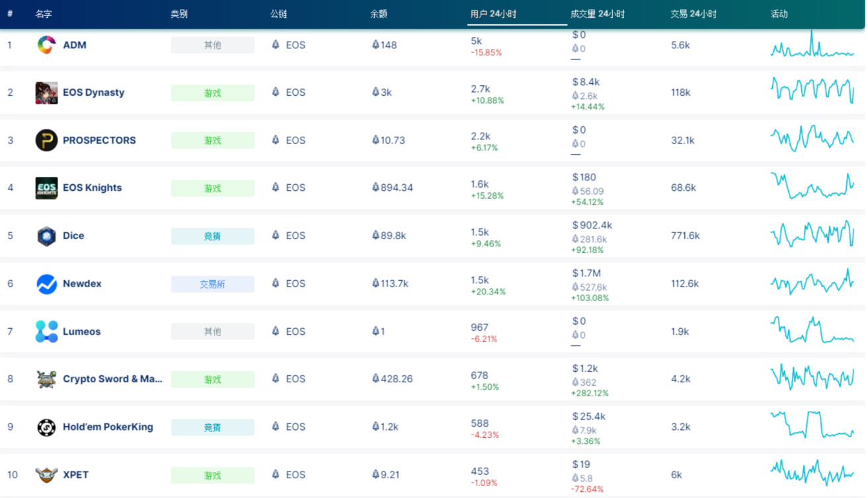This screenshot has height=498, width=868.
Task: Click the 游戏 tag in PROSPECTORS row
Action: (212, 141)
